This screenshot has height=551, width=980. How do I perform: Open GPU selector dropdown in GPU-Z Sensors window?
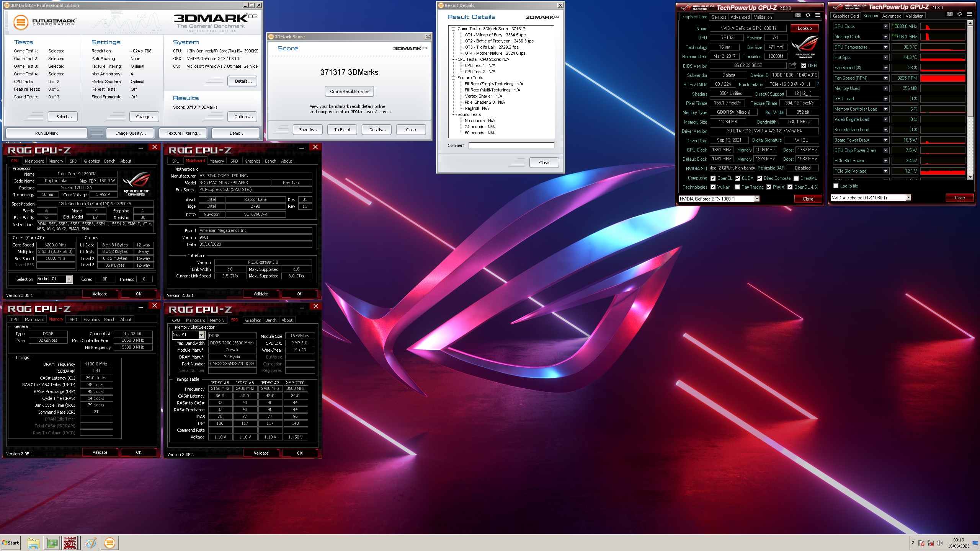[x=908, y=198]
